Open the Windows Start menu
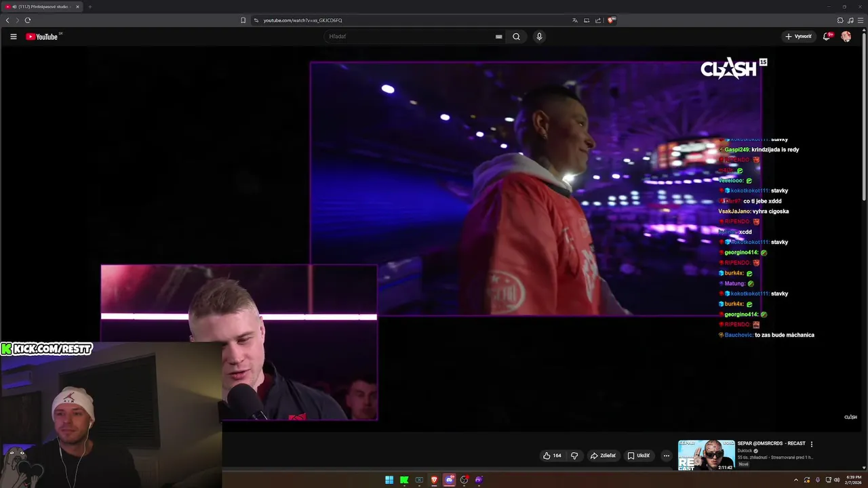Image resolution: width=868 pixels, height=488 pixels. [x=389, y=480]
